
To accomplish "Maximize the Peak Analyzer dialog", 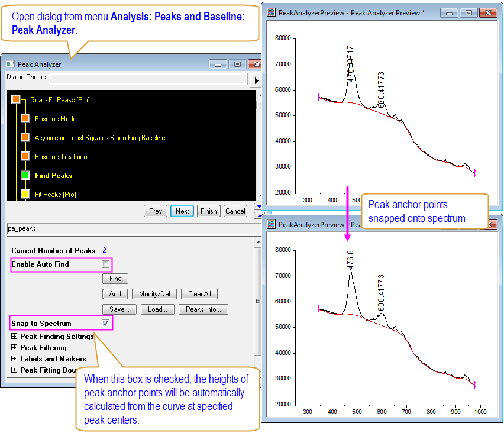I will coord(237,64).
